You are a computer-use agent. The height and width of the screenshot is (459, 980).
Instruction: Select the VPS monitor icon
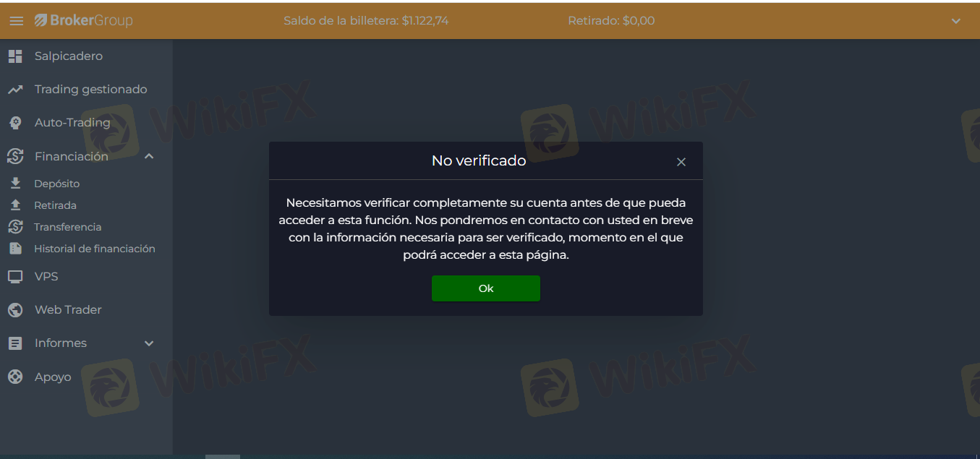(x=15, y=276)
